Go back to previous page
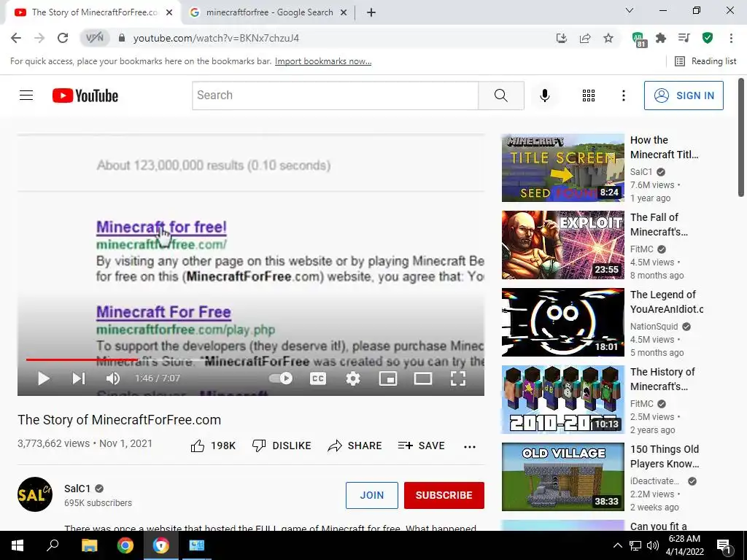747x560 pixels. pyautogui.click(x=16, y=38)
